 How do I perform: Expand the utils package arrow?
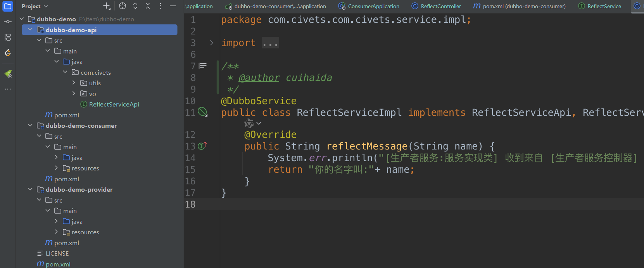[74, 82]
